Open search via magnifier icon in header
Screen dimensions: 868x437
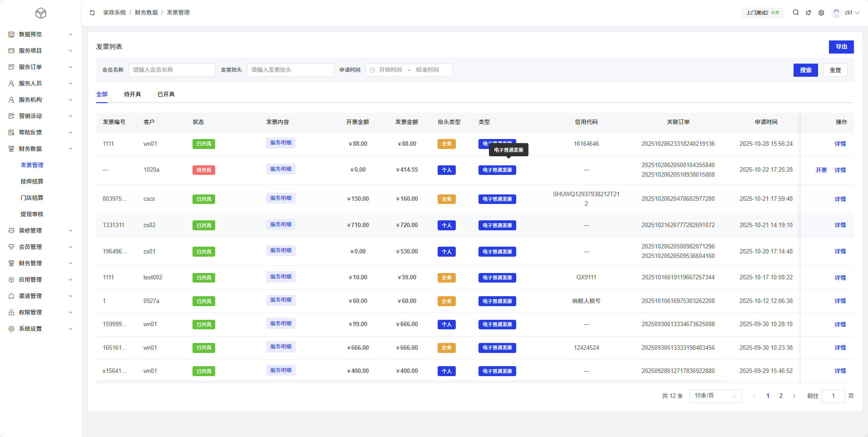796,13
